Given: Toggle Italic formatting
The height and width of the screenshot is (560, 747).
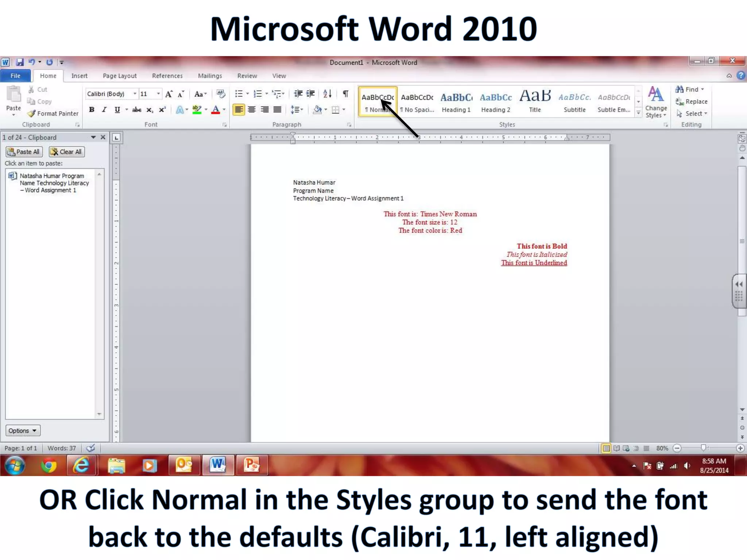Looking at the screenshot, I should click(x=104, y=110).
